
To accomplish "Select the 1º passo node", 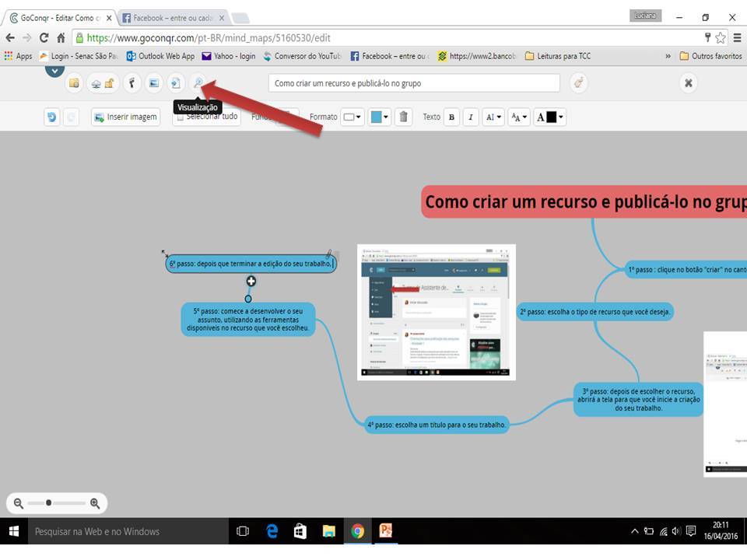I will coord(686,270).
